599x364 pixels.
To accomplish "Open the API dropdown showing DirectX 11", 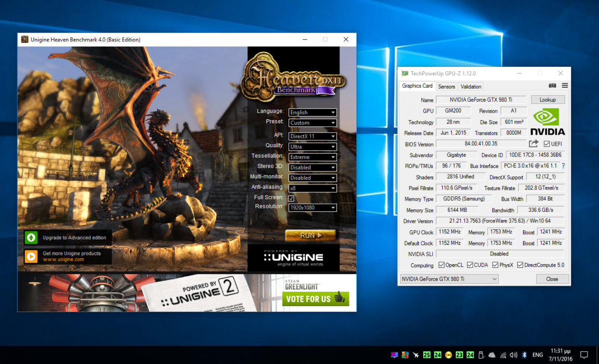I will pyautogui.click(x=312, y=136).
